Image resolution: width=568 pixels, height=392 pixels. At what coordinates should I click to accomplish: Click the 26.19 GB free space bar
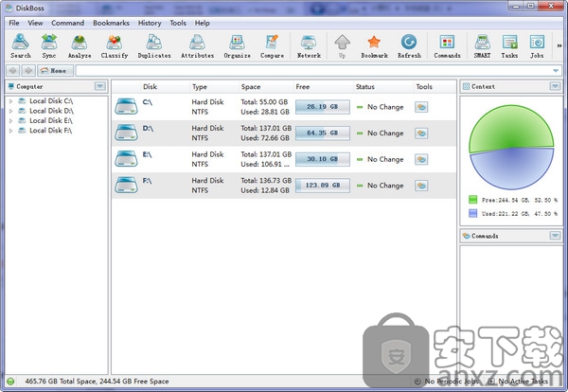[x=323, y=107]
